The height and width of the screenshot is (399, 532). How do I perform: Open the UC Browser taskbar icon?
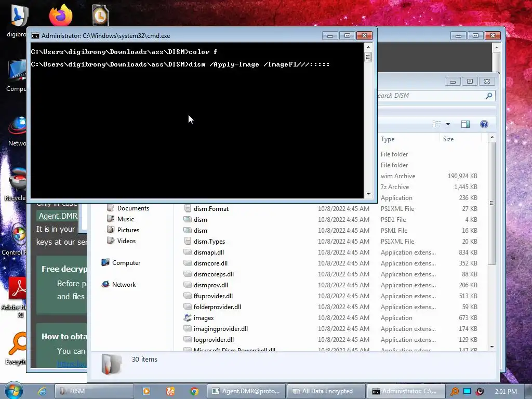[x=170, y=391]
